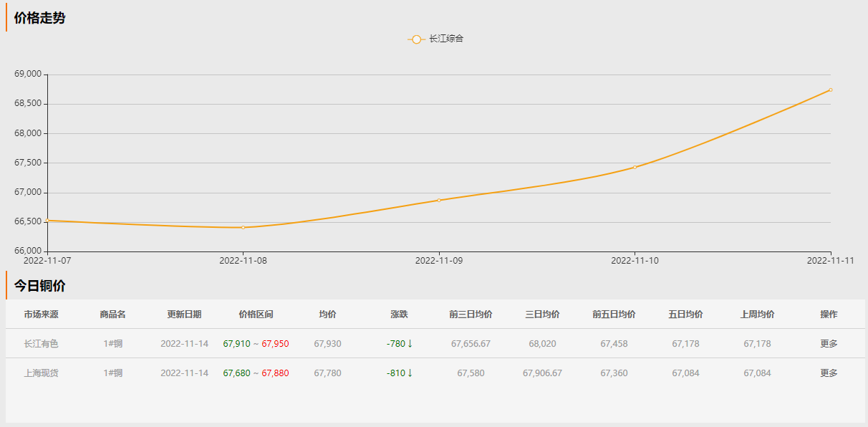Click the 68,020 three-day average
This screenshot has height=427, width=868.
[x=542, y=344]
